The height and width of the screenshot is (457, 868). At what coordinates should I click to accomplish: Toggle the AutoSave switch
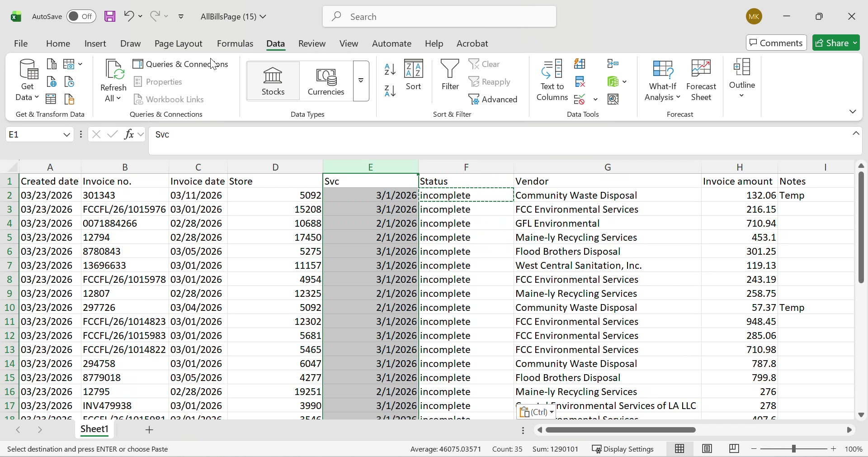80,16
